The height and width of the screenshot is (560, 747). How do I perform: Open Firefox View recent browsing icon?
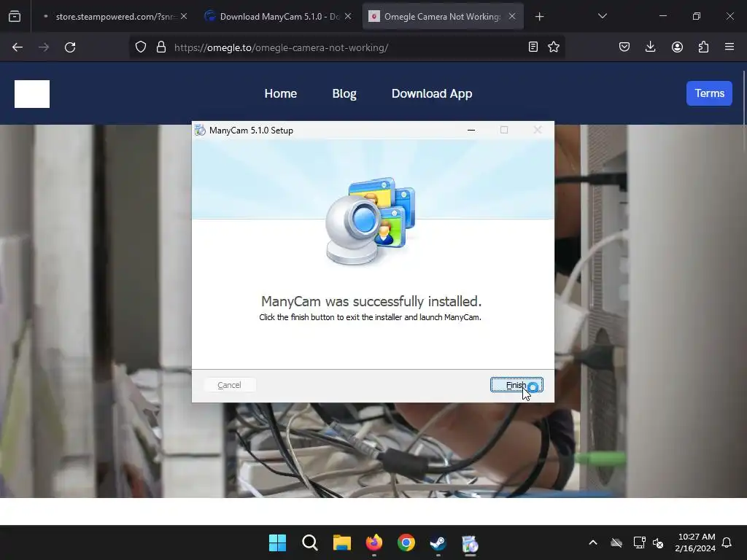click(x=15, y=17)
